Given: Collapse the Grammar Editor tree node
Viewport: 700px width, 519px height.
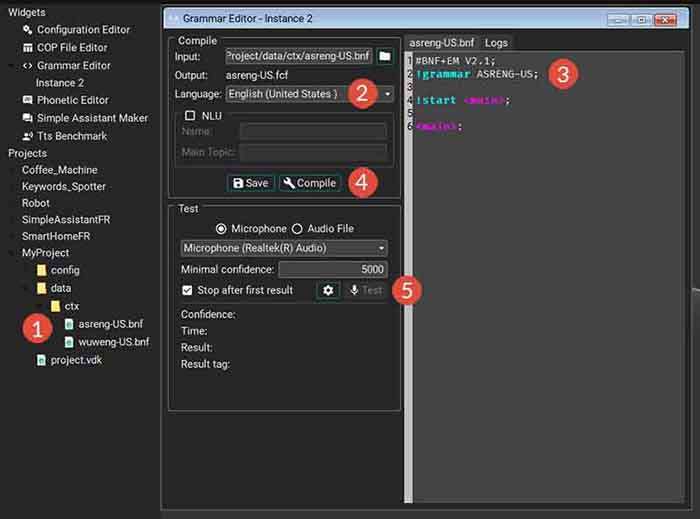Looking at the screenshot, I should coord(12,66).
